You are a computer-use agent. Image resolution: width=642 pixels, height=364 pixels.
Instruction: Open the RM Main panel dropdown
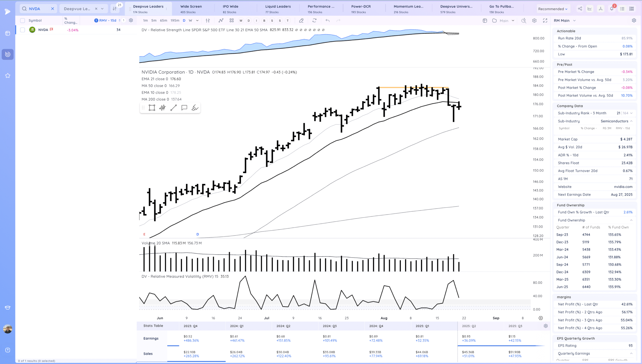574,21
